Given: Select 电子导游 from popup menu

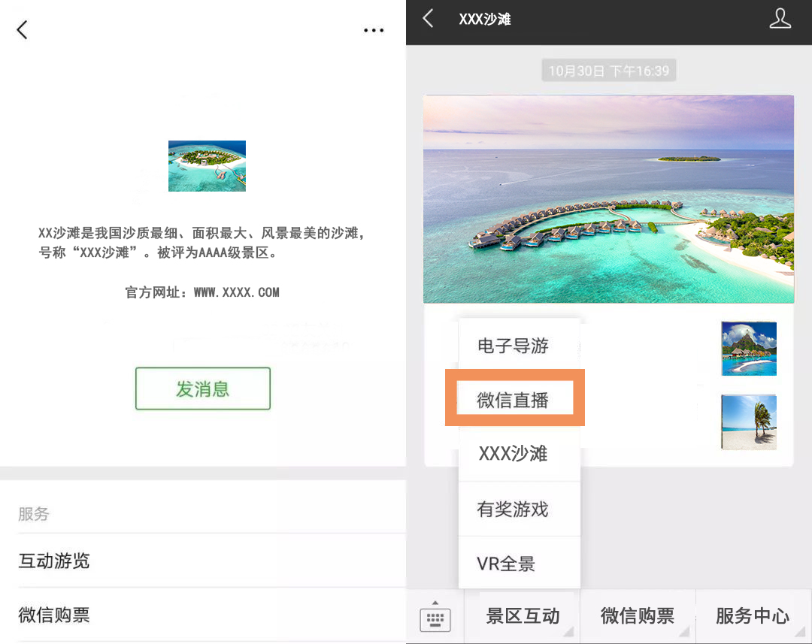Looking at the screenshot, I should coord(513,346).
